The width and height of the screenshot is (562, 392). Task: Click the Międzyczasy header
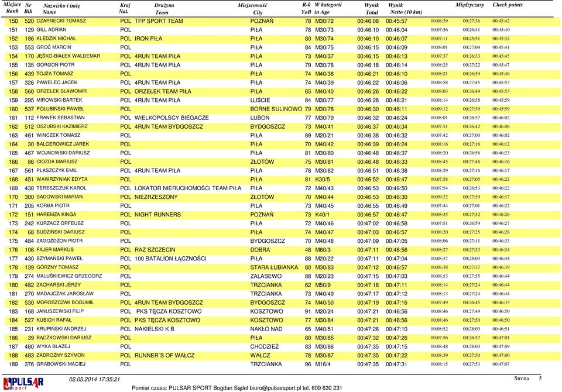470,5
